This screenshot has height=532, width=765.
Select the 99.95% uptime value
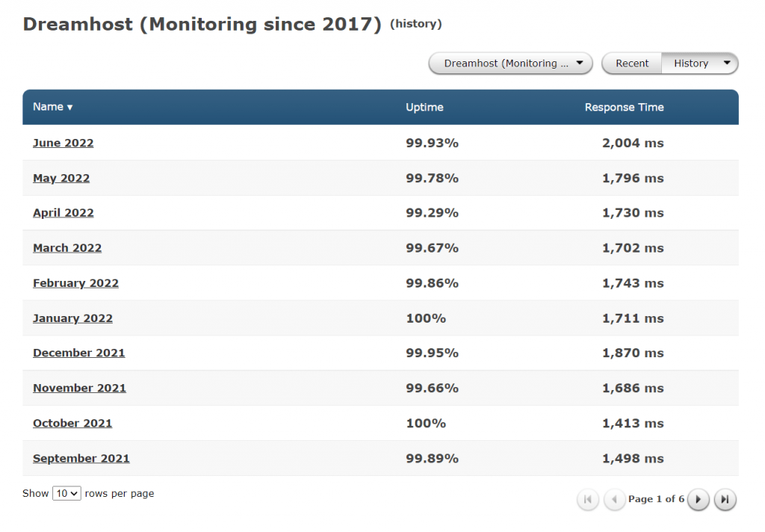432,353
